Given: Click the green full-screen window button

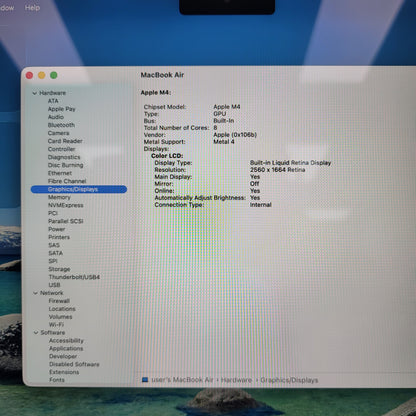Looking at the screenshot, I should pos(54,75).
